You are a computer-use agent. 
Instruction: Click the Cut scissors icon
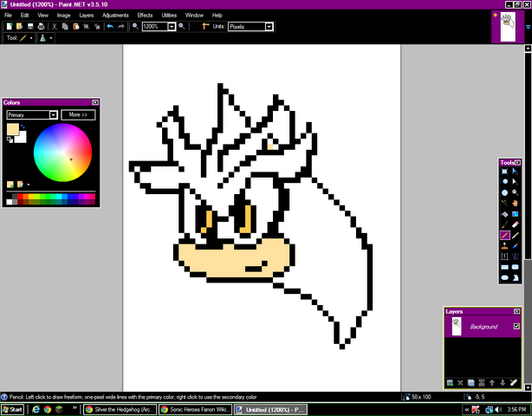coord(55,27)
